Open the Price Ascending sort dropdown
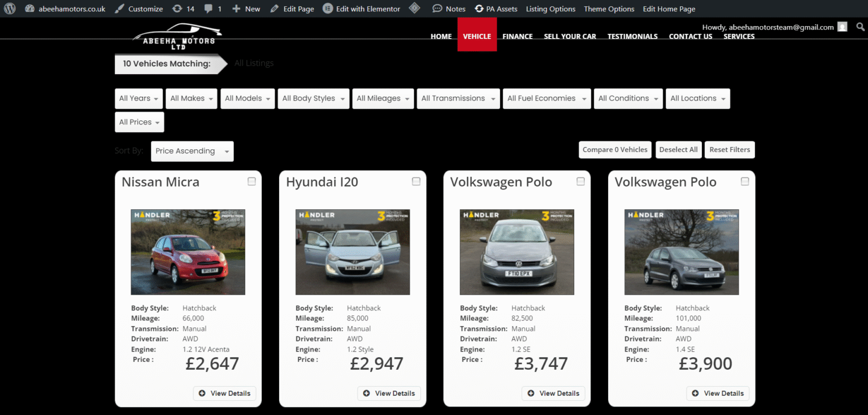The width and height of the screenshot is (868, 415). (x=192, y=151)
